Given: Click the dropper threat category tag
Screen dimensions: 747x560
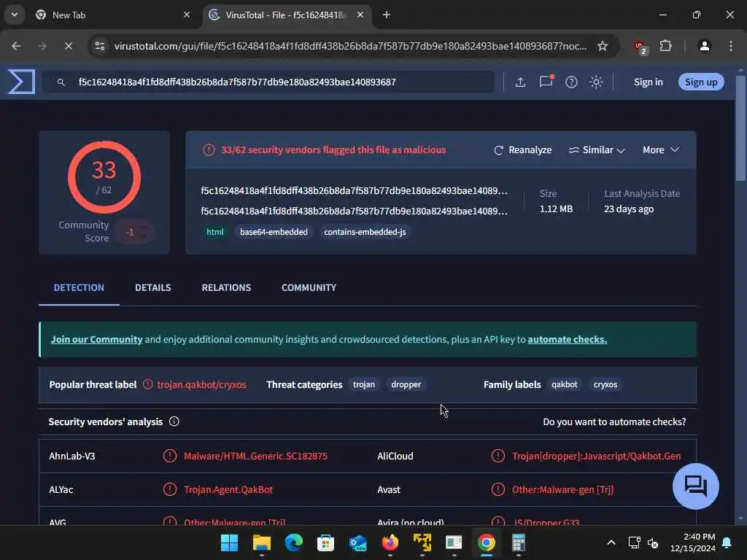Looking at the screenshot, I should coord(406,384).
